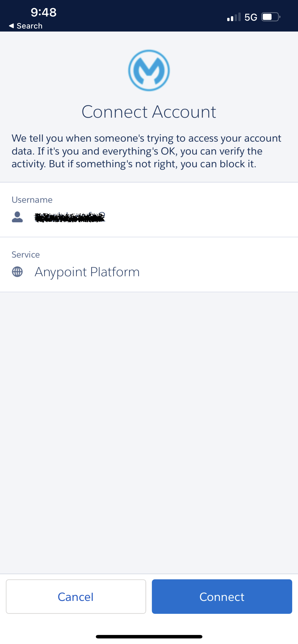Return to Search via status bar link
Image resolution: width=298 pixels, height=644 pixels.
[29, 26]
